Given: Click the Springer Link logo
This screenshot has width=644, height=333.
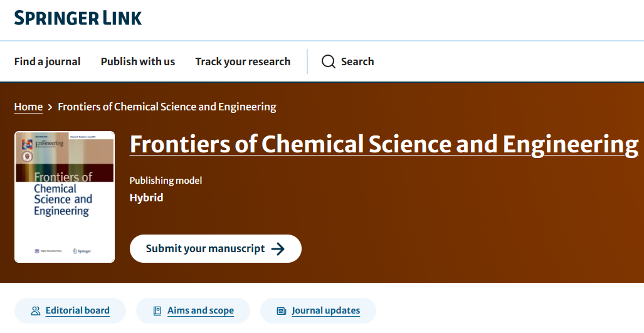Looking at the screenshot, I should (78, 18).
